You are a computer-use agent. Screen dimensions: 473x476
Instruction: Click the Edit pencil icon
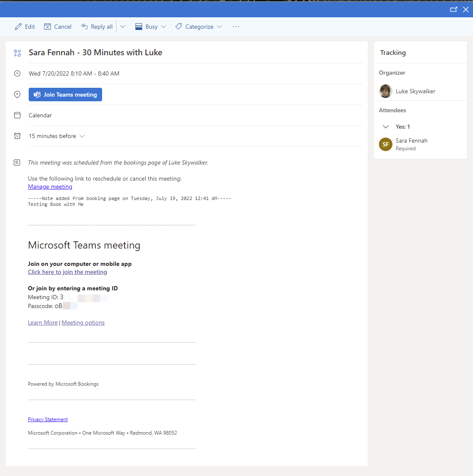pyautogui.click(x=18, y=27)
